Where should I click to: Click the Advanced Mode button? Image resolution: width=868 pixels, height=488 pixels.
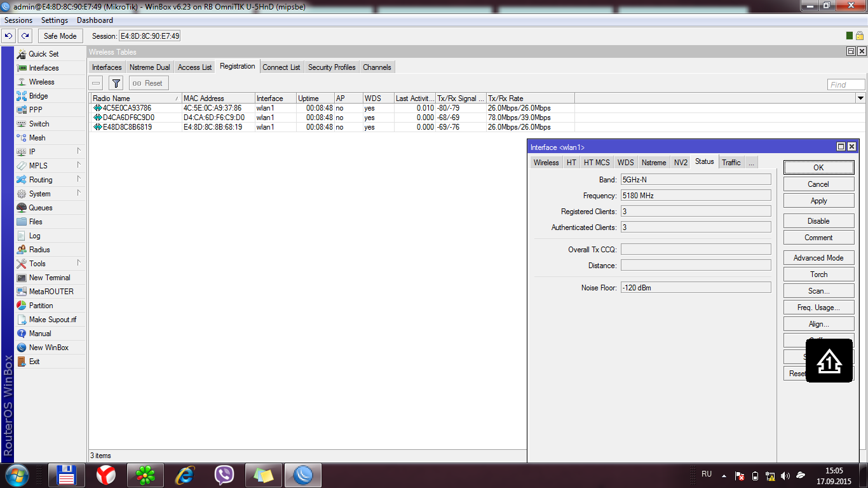(818, 258)
